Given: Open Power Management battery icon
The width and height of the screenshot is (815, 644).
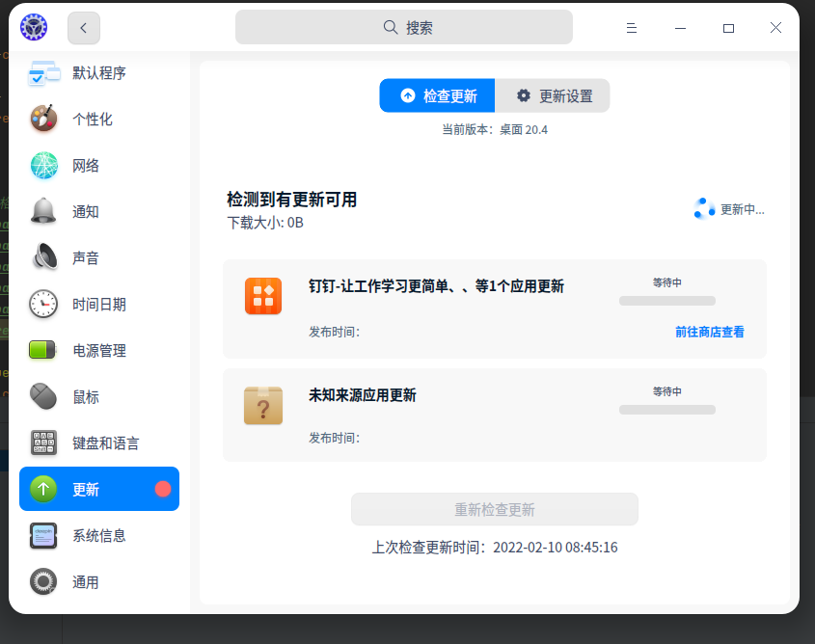Looking at the screenshot, I should click(x=42, y=350).
